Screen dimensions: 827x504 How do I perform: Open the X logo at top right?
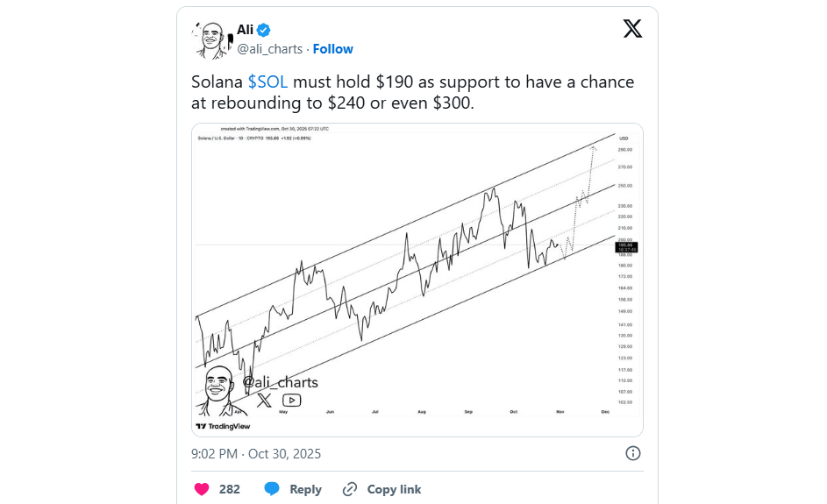(x=632, y=29)
